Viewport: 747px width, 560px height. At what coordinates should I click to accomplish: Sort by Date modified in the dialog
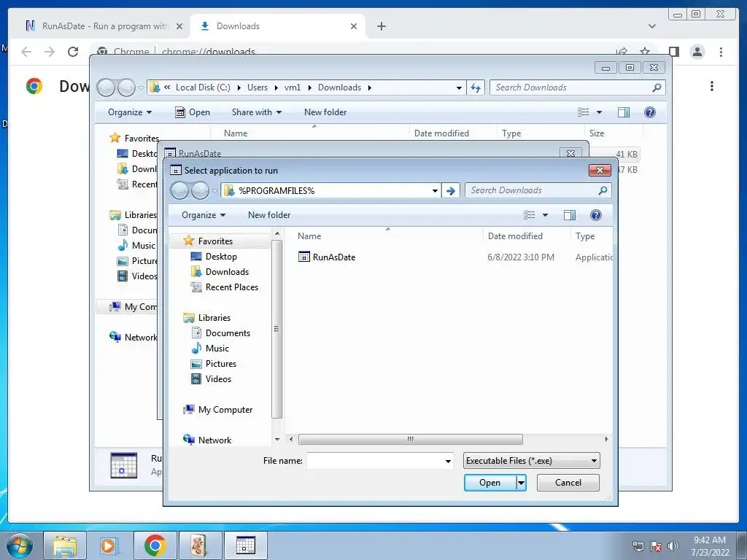click(515, 236)
